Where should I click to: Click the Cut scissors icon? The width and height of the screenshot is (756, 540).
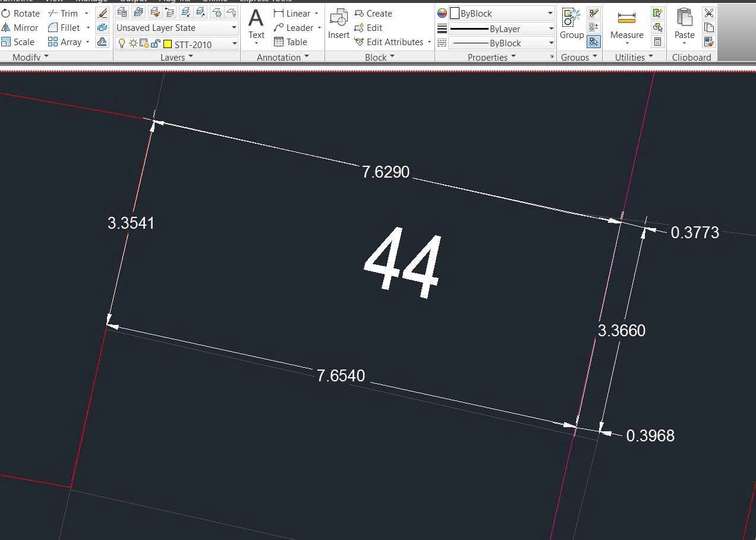[x=708, y=13]
